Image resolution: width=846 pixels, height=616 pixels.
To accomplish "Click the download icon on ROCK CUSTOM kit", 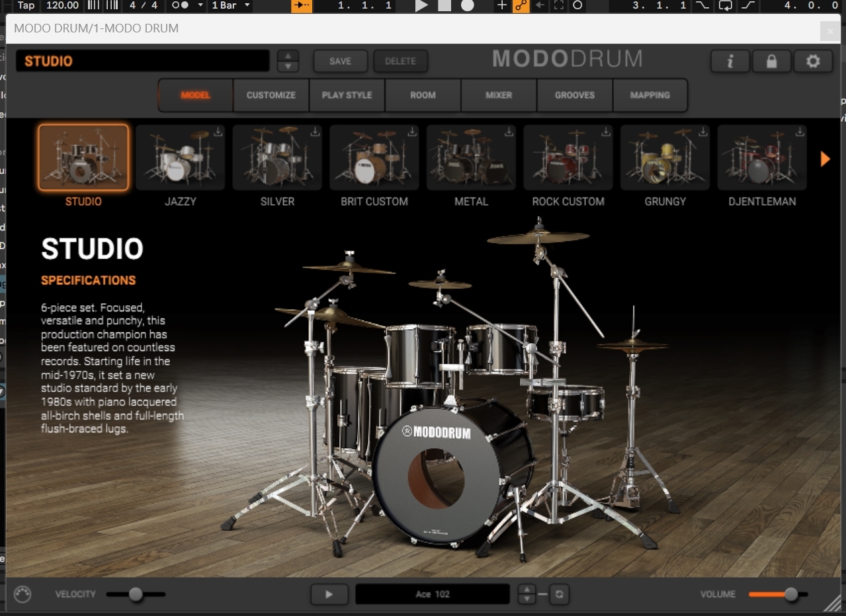I will (606, 132).
